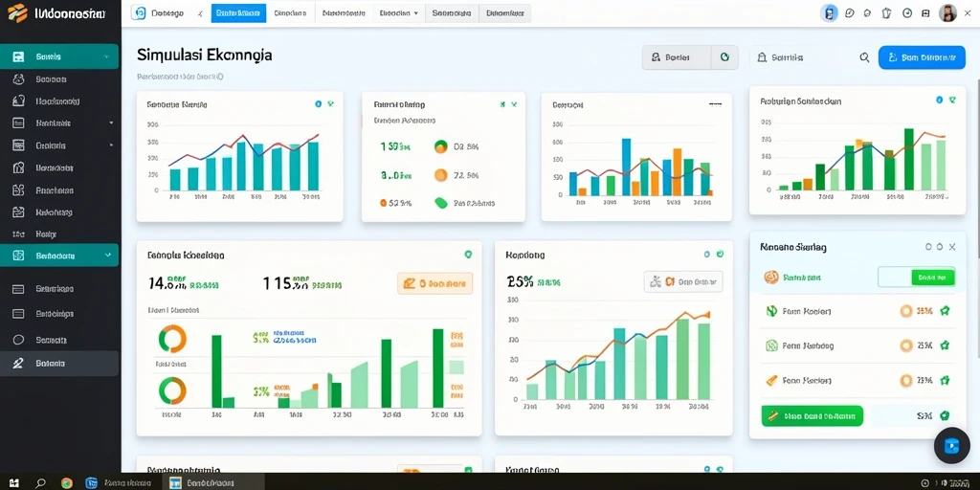980x490 pixels.
Task: Click the floating blue chat bubble icon
Action: 951,445
